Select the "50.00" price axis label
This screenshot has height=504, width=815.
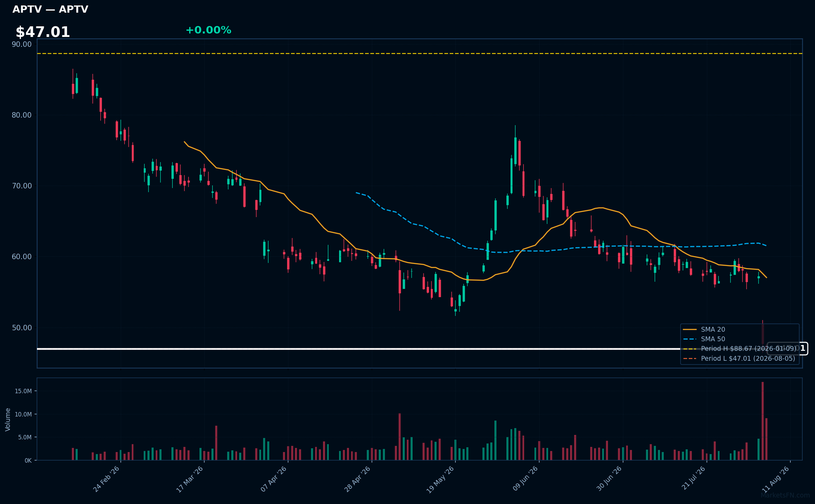22,328
